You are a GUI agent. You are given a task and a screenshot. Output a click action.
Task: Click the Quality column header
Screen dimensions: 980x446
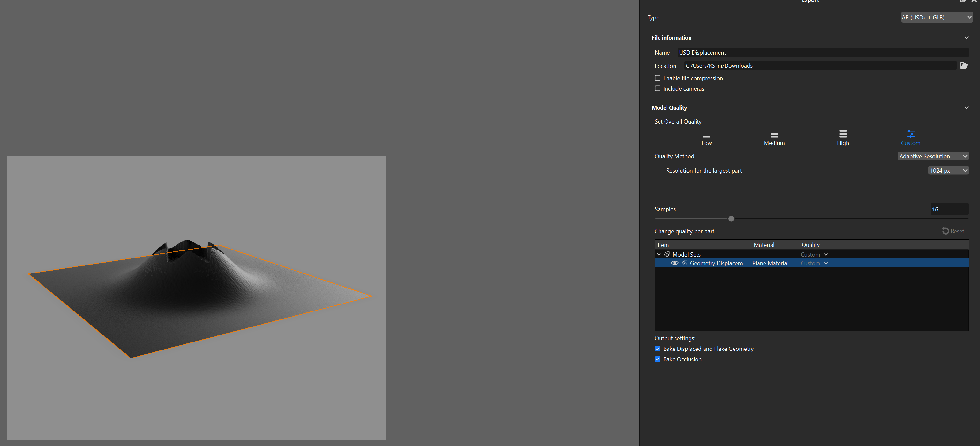click(x=884, y=245)
